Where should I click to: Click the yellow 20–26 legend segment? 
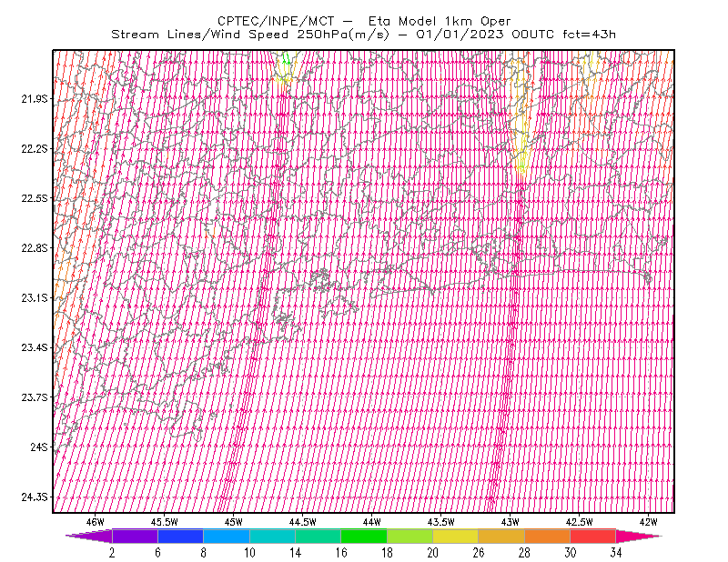[456, 536]
